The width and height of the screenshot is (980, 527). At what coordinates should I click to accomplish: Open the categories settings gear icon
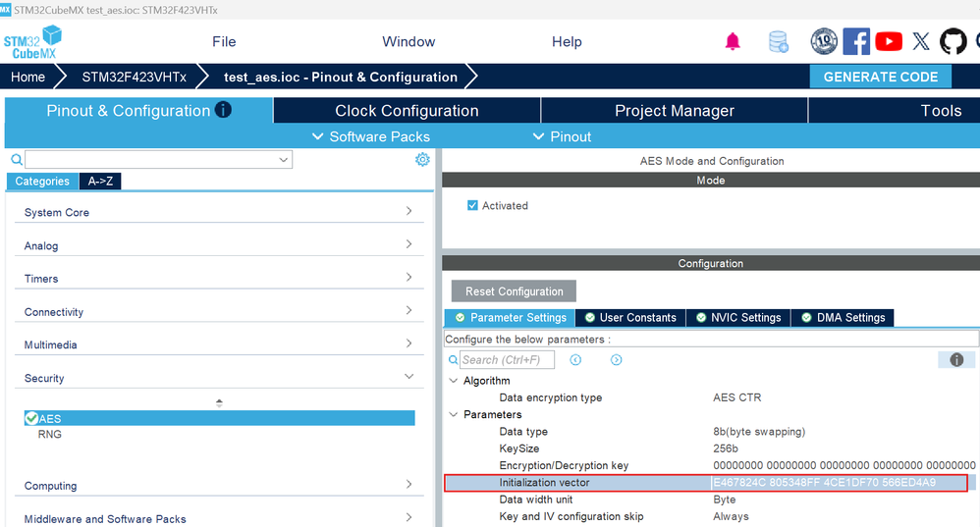point(422,159)
